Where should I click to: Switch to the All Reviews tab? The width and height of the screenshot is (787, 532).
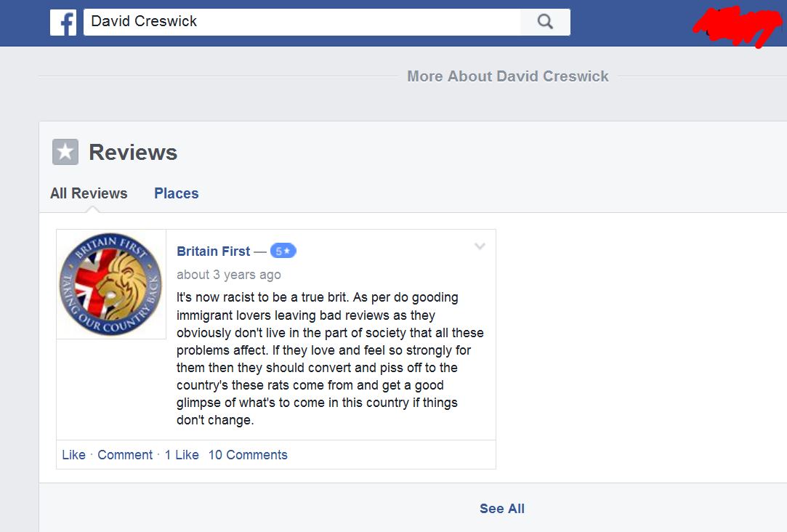coord(89,193)
